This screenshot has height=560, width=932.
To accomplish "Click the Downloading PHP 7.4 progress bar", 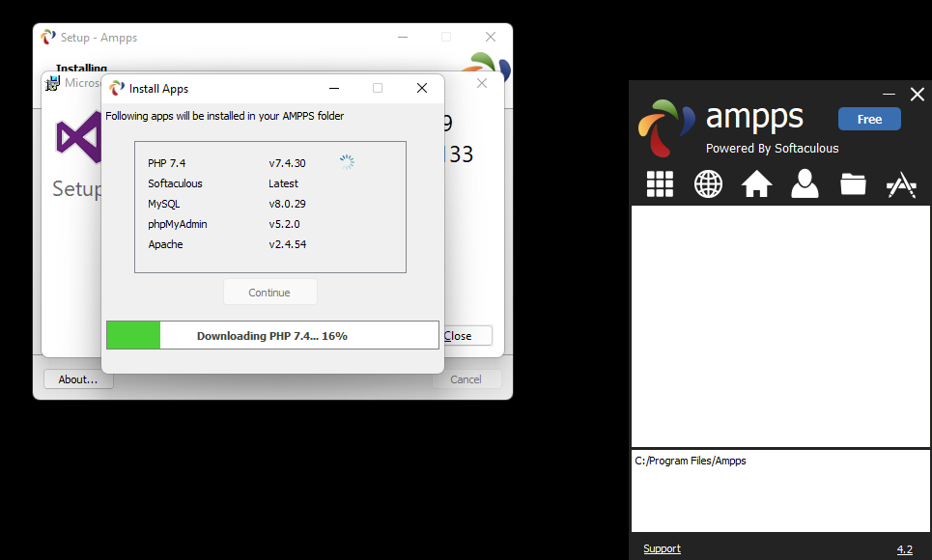I will 272,336.
